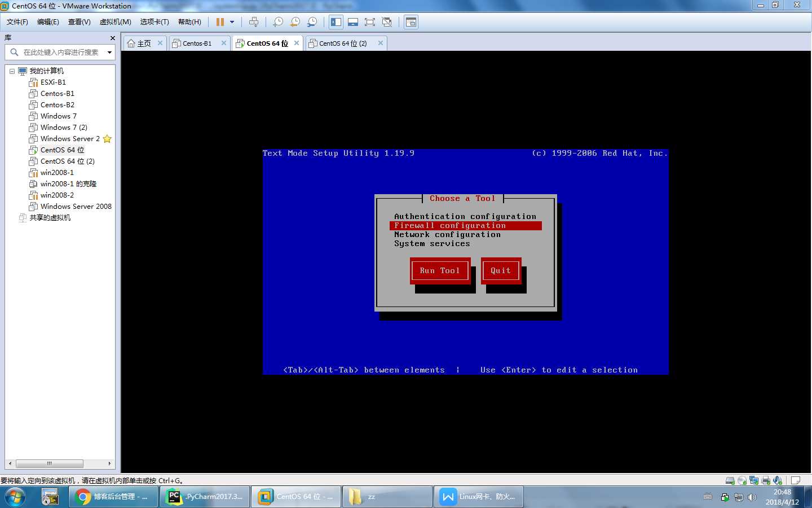Toggle the library sidebar view icon
Viewport: 812px width, 508px height.
(336, 22)
